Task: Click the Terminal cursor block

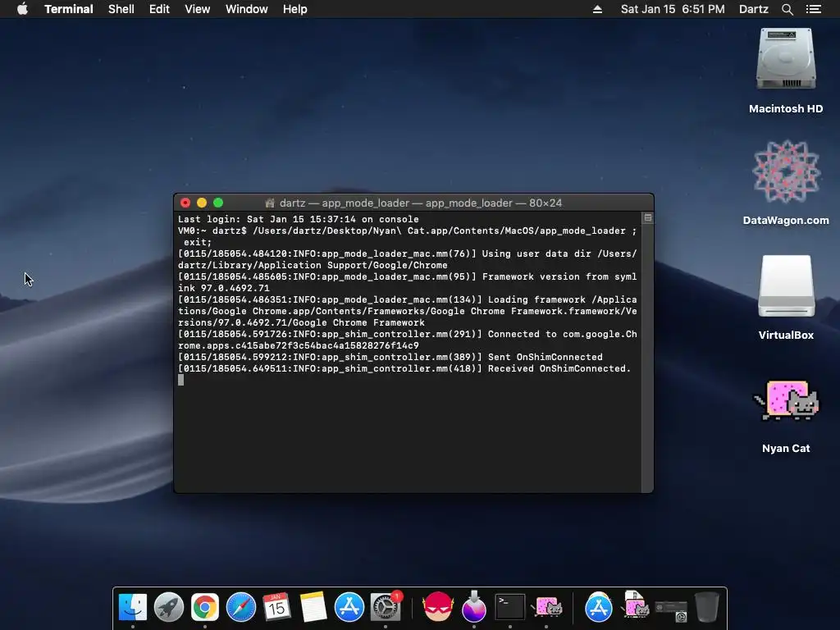Action: click(x=180, y=380)
